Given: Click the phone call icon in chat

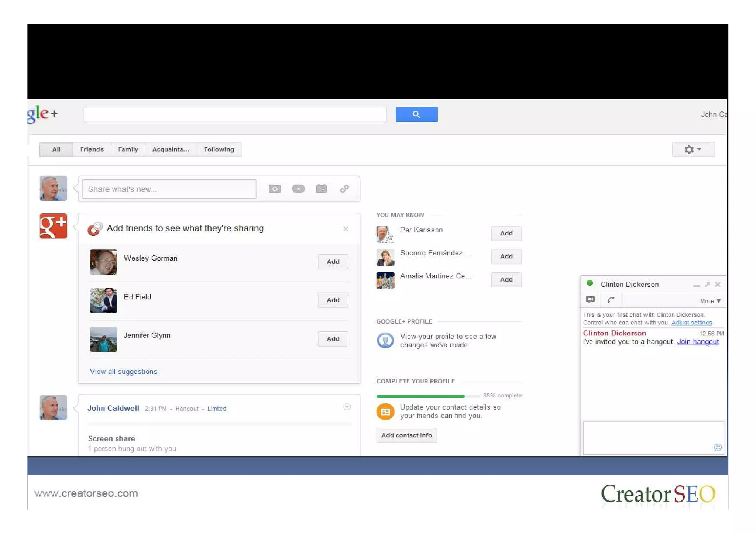Looking at the screenshot, I should click(611, 300).
